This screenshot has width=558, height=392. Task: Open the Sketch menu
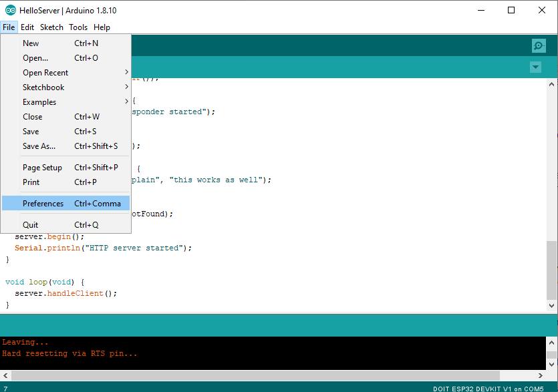point(51,27)
